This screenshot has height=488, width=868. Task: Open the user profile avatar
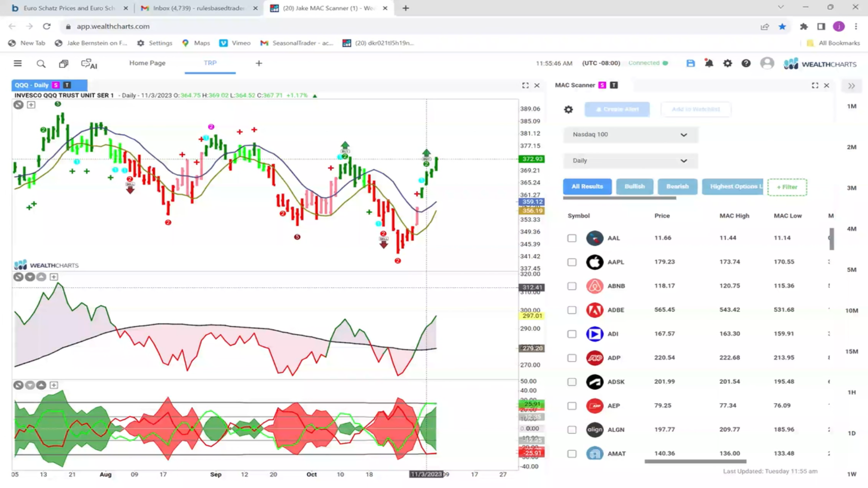tap(767, 63)
